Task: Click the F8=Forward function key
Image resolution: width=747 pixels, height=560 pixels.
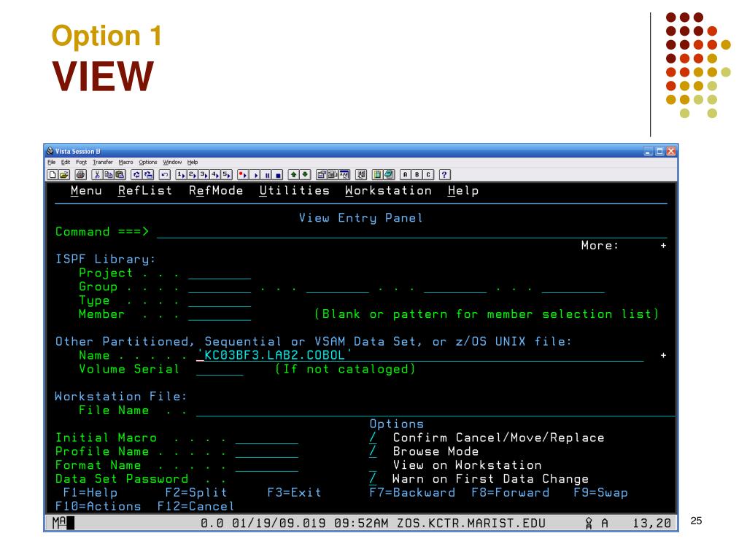Action: pos(510,493)
